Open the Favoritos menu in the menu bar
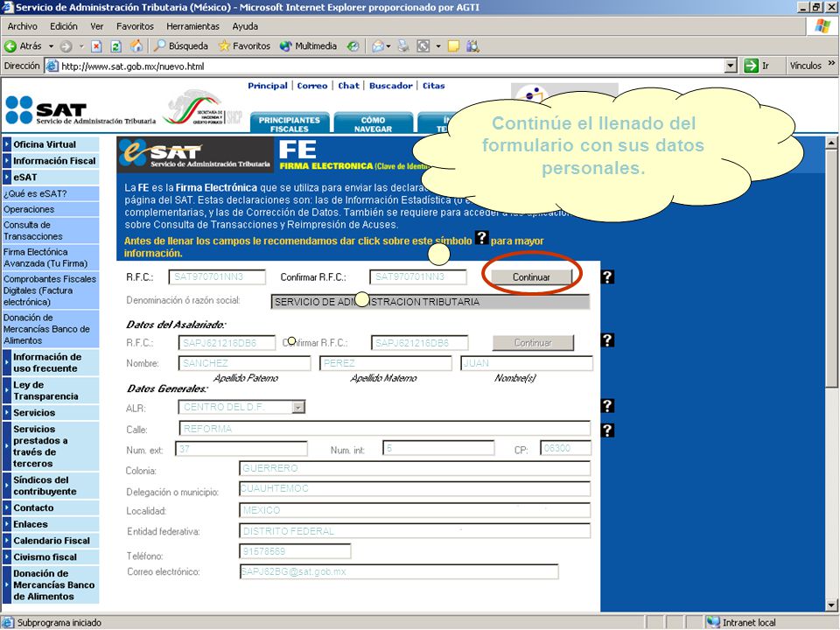This screenshot has height=630, width=840. [135, 26]
